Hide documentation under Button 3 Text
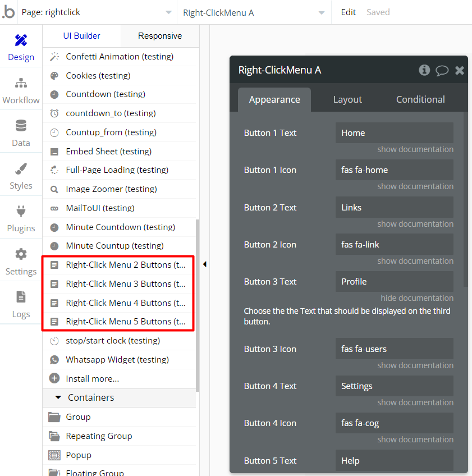The image size is (472, 476). point(416,298)
